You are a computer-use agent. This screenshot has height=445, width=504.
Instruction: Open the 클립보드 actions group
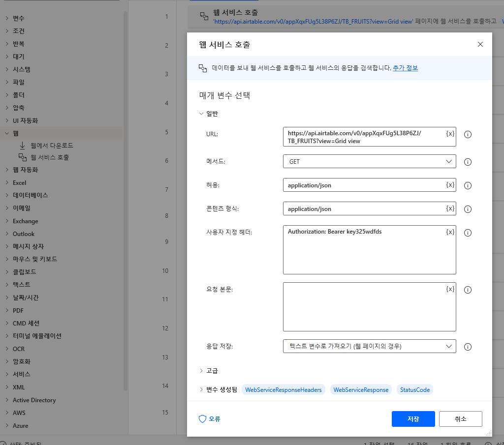25,271
